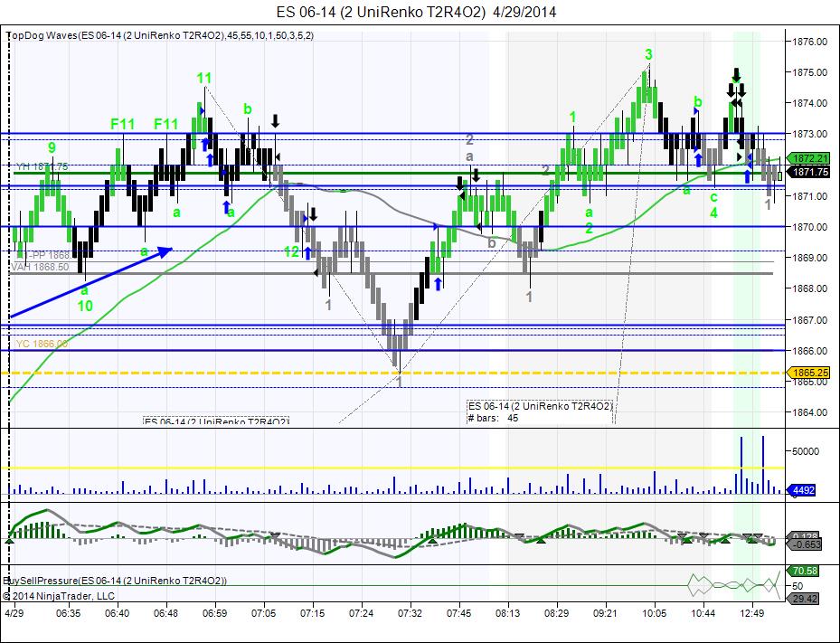The width and height of the screenshot is (840, 643).
Task: Click the green wave label 3 at the high
Action: point(648,54)
